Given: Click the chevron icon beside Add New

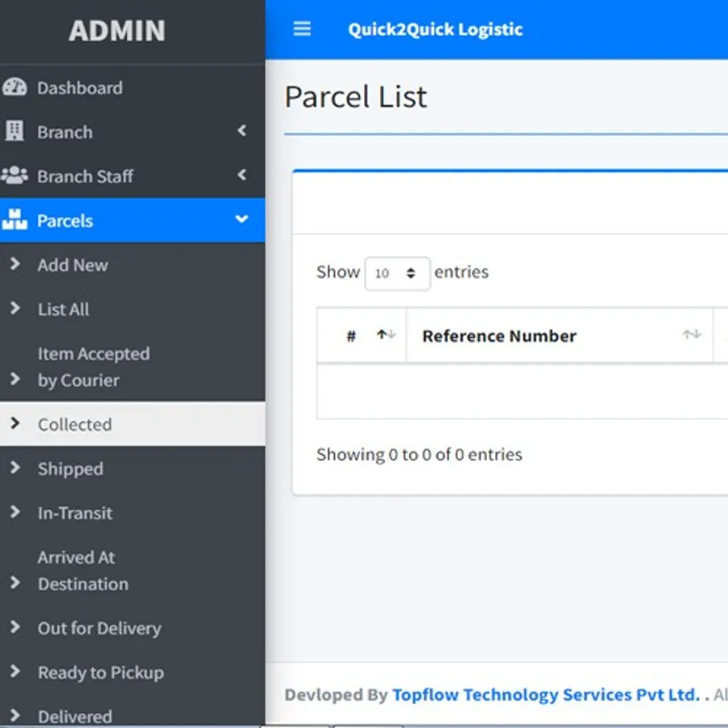Looking at the screenshot, I should [x=15, y=264].
